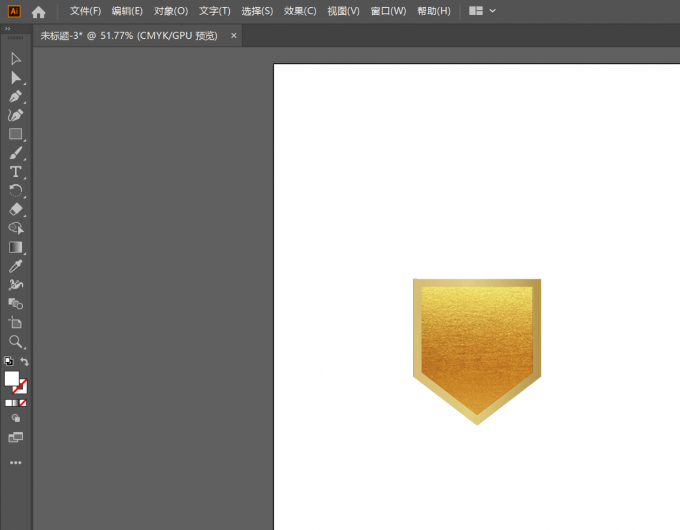The height and width of the screenshot is (530, 680).
Task: Select the Direct Selection tool
Action: (16, 78)
